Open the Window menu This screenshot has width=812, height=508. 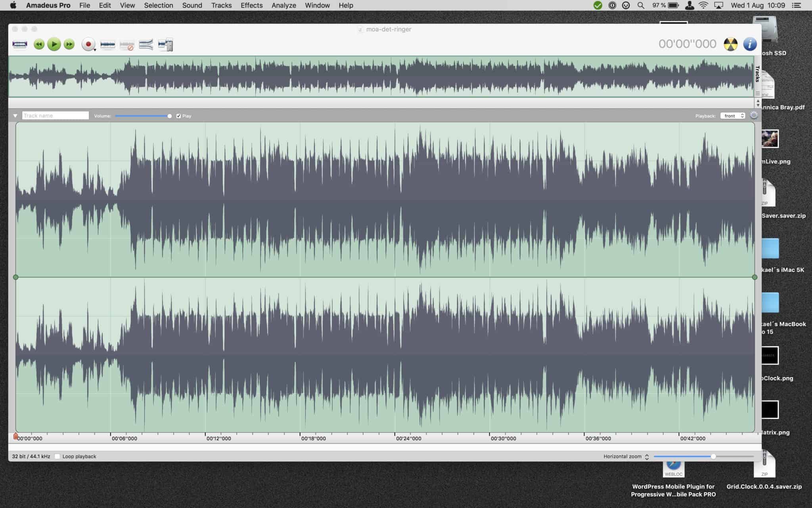(x=317, y=5)
